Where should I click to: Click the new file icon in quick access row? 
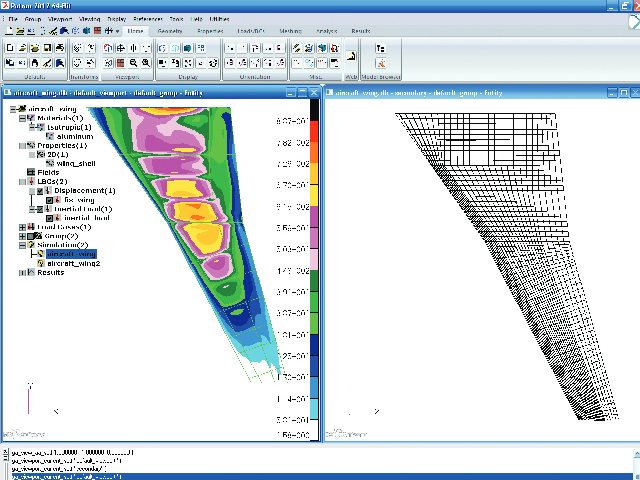click(x=9, y=31)
